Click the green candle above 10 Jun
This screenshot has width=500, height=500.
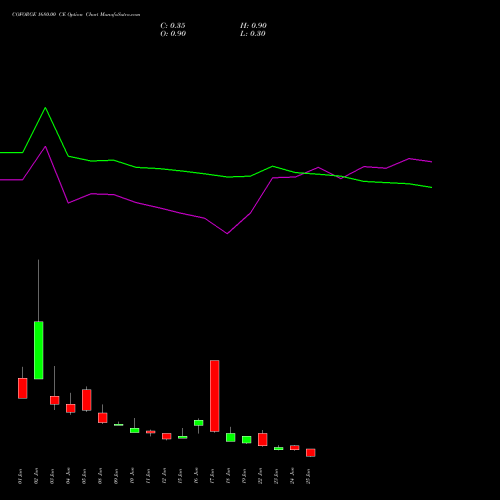tap(135, 430)
